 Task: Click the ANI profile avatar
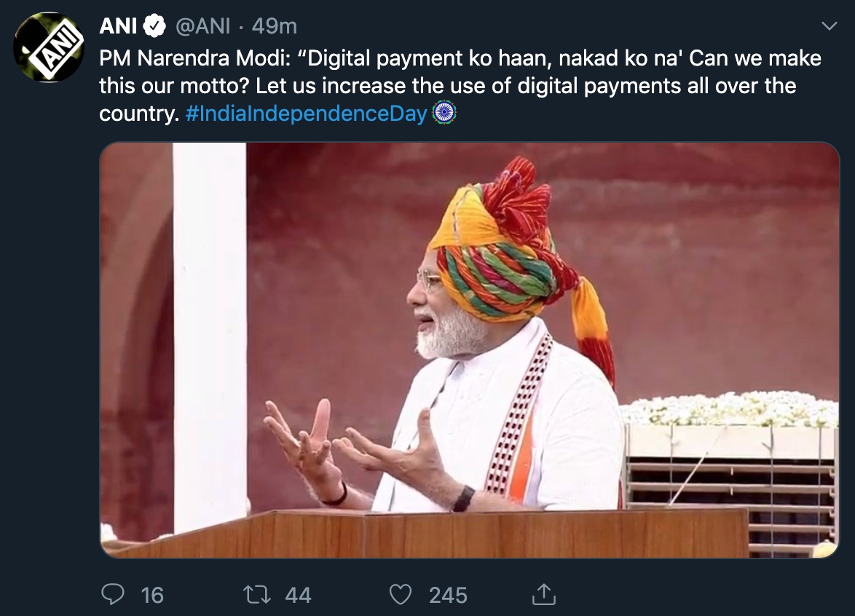tap(49, 47)
